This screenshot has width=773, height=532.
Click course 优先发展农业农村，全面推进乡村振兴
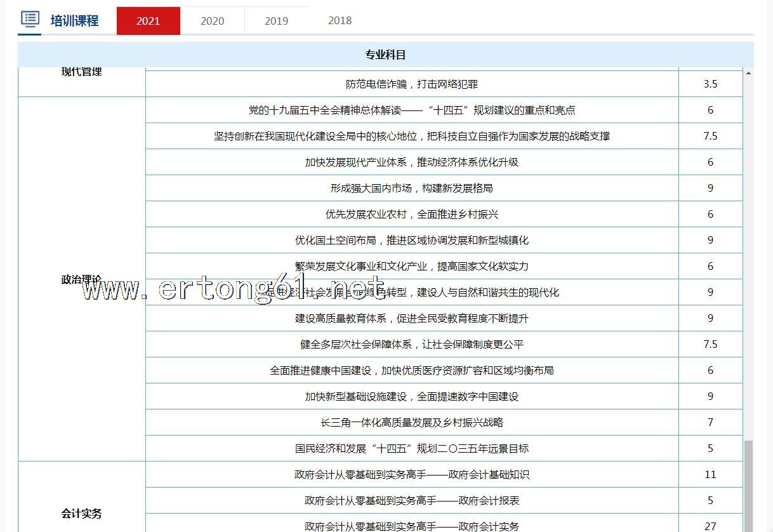coord(411,214)
